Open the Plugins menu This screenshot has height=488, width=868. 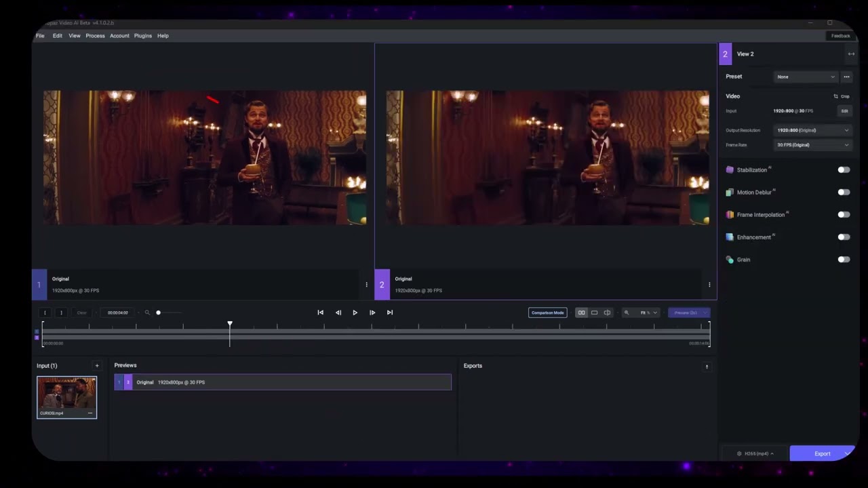pyautogui.click(x=143, y=36)
